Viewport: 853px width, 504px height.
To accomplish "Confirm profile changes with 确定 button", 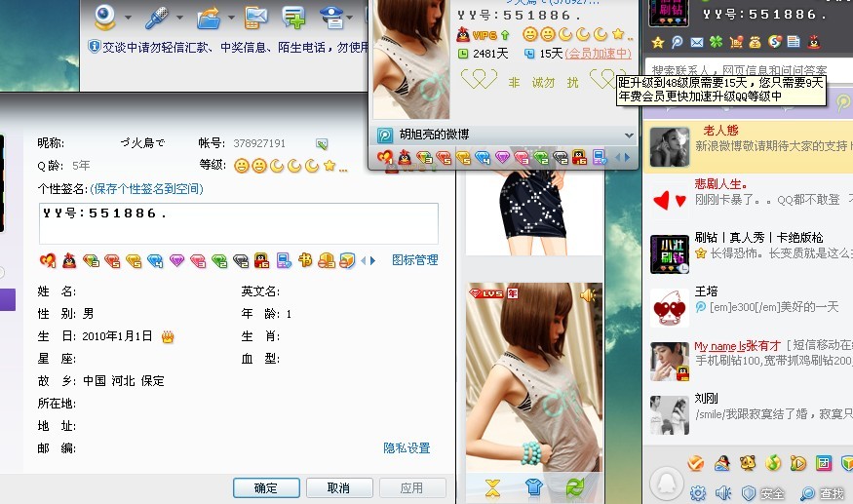I will coord(266,488).
